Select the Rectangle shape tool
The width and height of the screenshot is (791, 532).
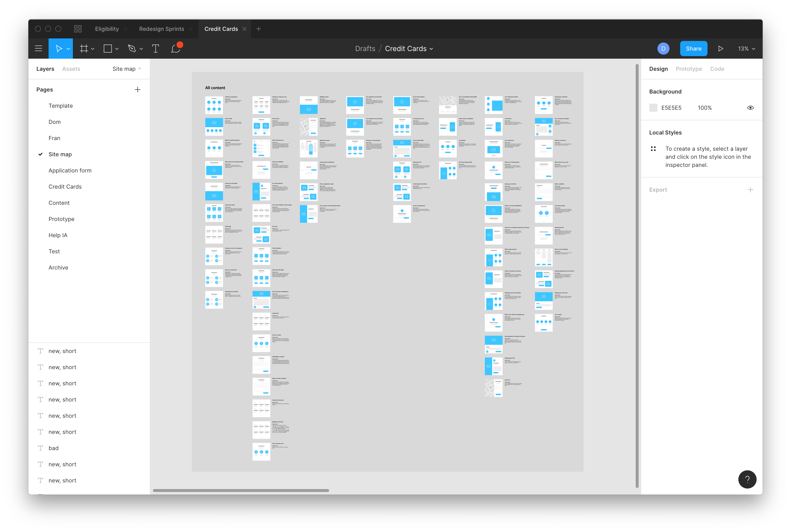click(x=108, y=49)
